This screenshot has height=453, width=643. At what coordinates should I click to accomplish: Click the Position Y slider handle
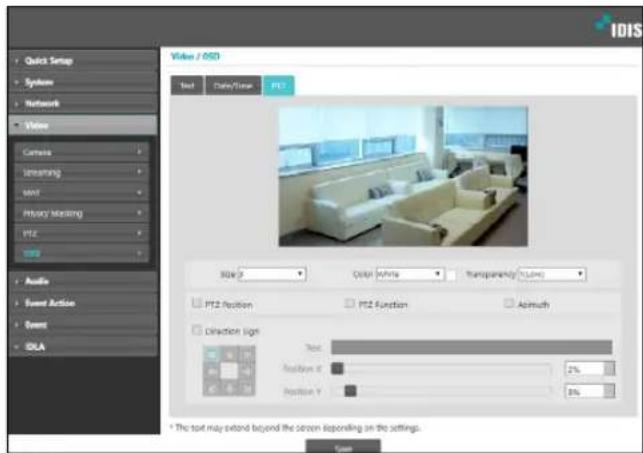click(350, 391)
